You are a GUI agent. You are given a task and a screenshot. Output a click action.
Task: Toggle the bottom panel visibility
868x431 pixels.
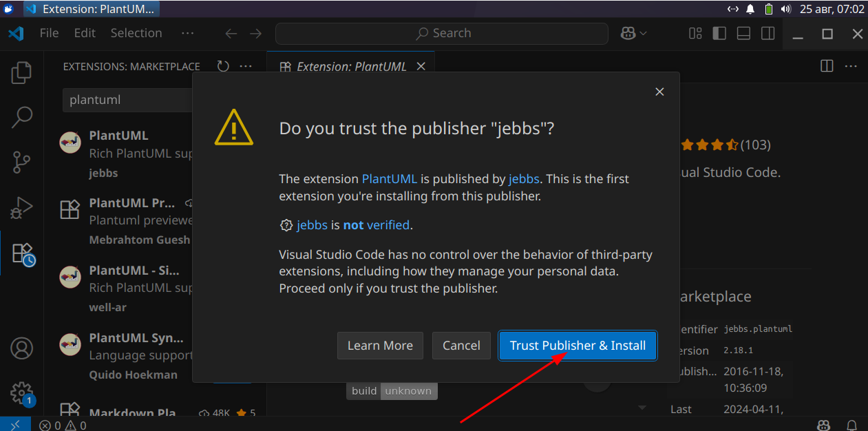(743, 33)
